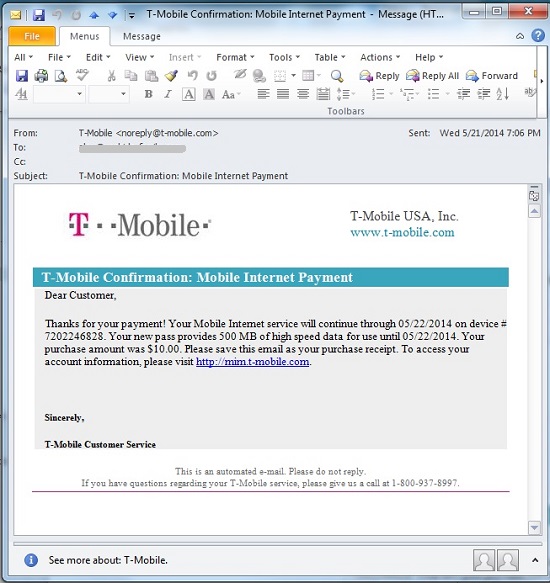Open the Format menu dropdown
The image size is (550, 583).
pos(235,57)
